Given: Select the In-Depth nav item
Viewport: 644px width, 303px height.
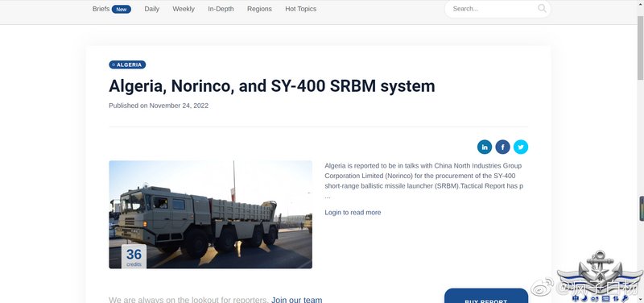Looking at the screenshot, I should pyautogui.click(x=221, y=9).
